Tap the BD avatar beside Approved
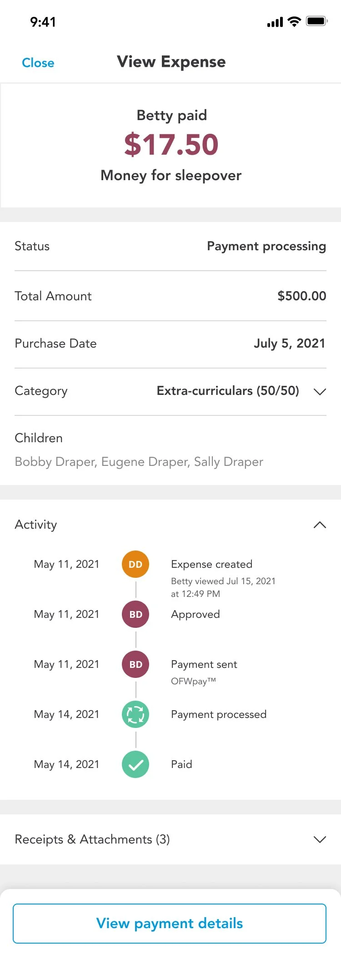Image resolution: width=341 pixels, height=980 pixels. tap(135, 614)
